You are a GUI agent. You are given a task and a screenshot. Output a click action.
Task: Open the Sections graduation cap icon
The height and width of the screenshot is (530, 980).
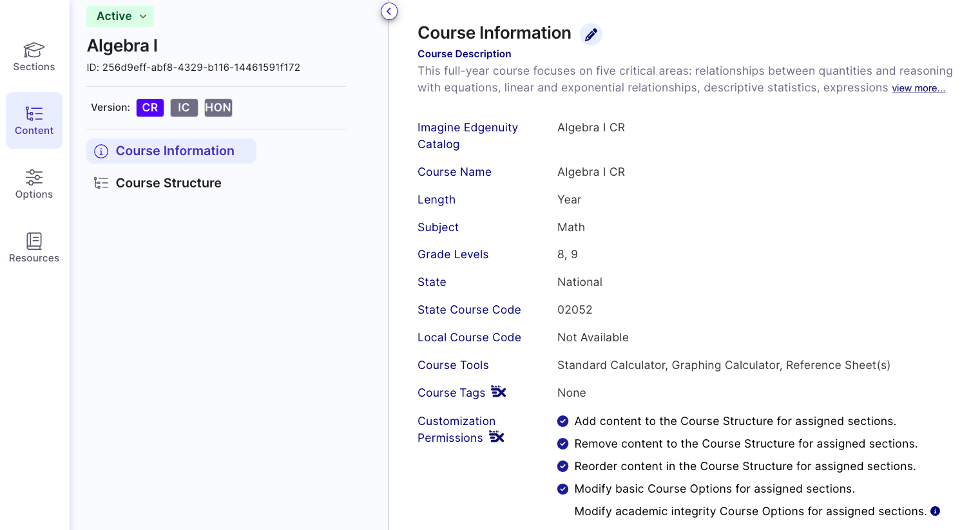pos(34,50)
